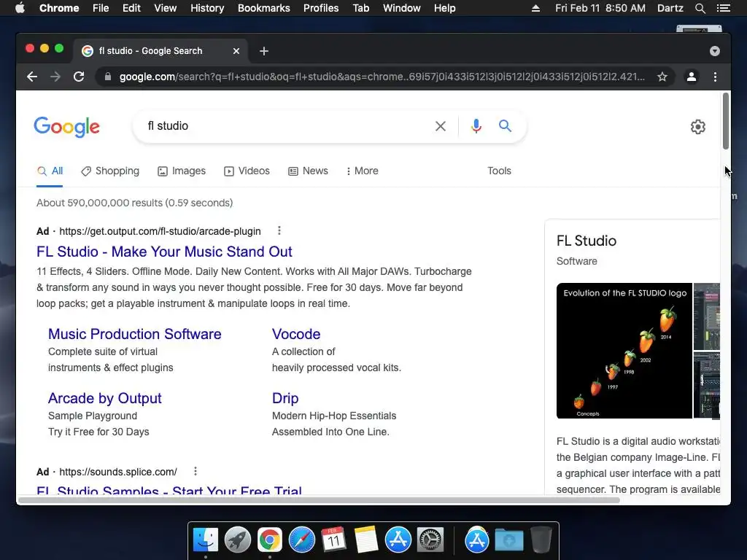This screenshot has height=560, width=747.
Task: Clear the search box with the X icon
Action: point(441,126)
